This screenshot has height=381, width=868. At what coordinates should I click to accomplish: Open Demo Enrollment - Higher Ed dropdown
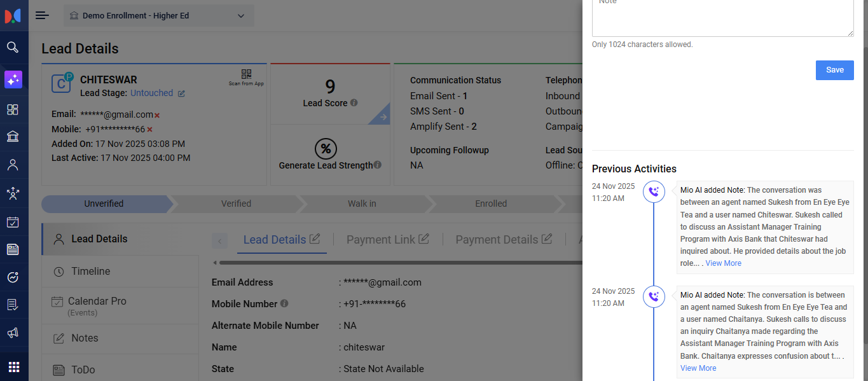pos(158,16)
